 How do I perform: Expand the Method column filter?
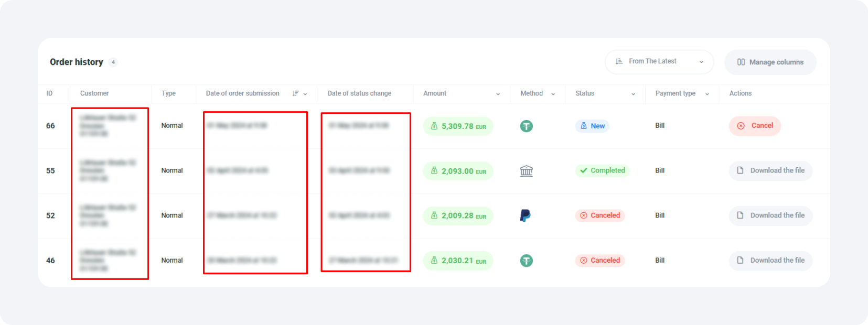(x=553, y=94)
